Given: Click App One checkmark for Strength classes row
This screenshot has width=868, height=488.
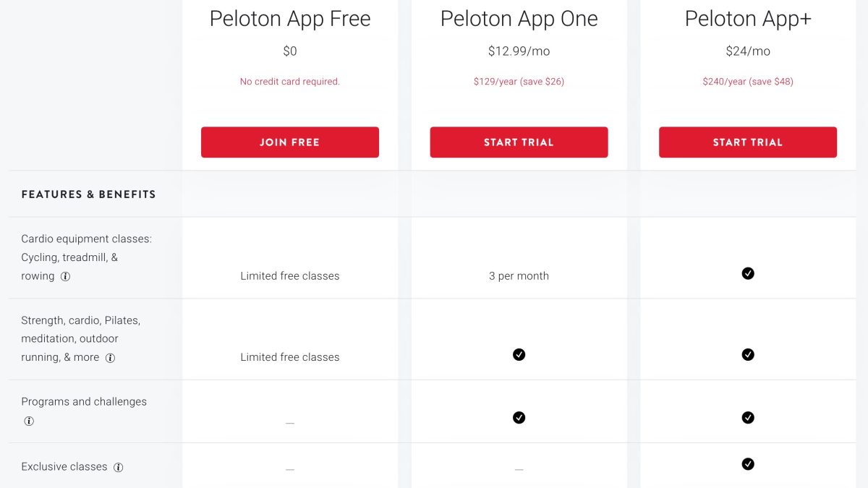Looking at the screenshot, I should pyautogui.click(x=519, y=354).
